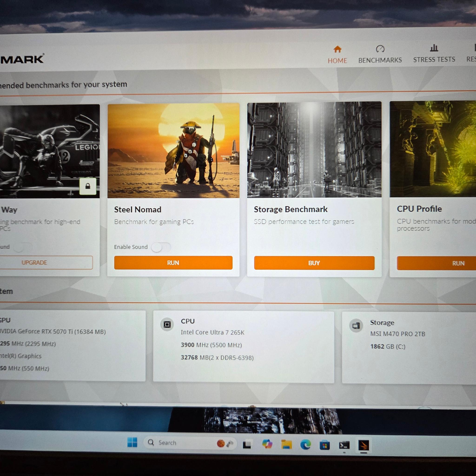Click the lock icon on Speed Way thumbnail

88,186
